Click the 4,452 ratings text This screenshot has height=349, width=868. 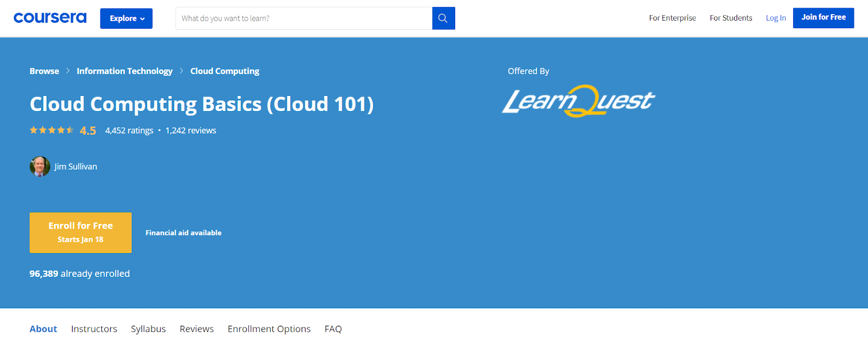(x=129, y=131)
